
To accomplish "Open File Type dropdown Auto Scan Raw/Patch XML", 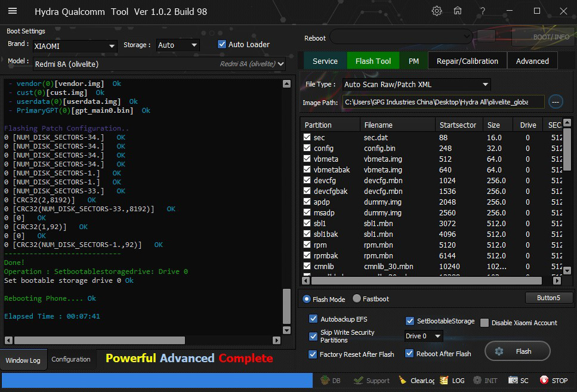I will tap(416, 84).
